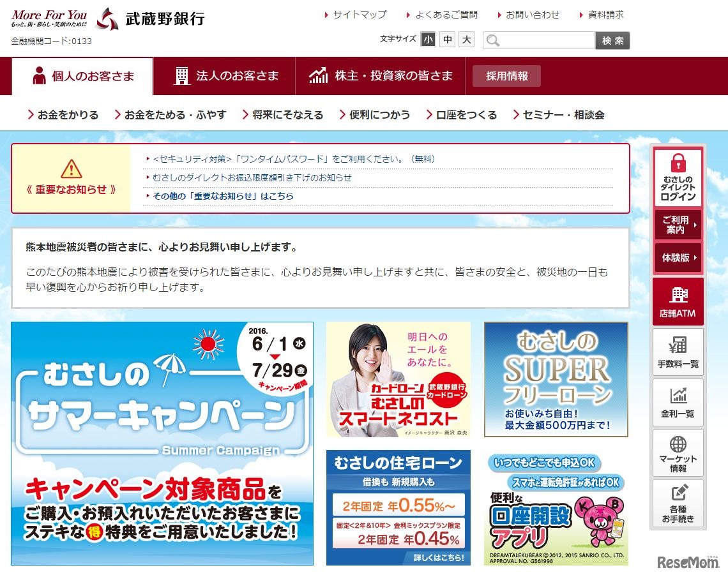Open the サマーキャンペーン banner

click(x=162, y=444)
